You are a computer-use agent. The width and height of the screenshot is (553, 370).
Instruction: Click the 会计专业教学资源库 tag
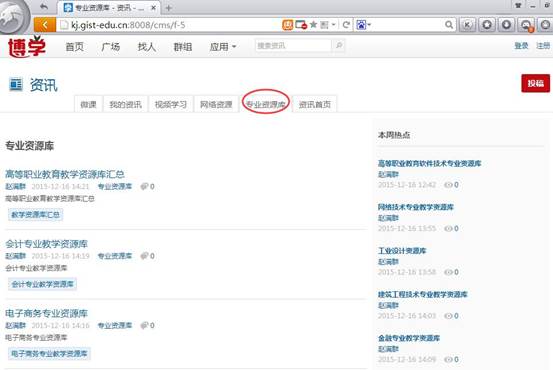[42, 284]
